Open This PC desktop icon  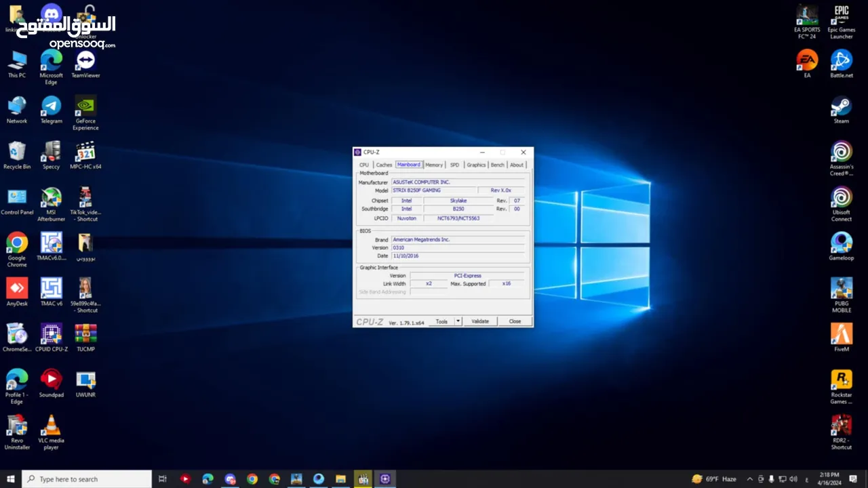click(x=17, y=64)
